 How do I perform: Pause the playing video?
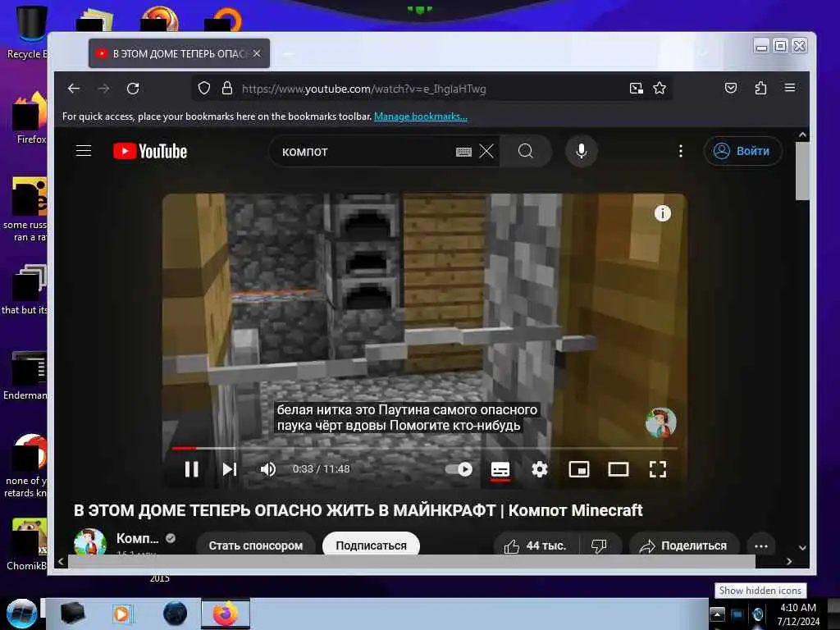[192, 469]
